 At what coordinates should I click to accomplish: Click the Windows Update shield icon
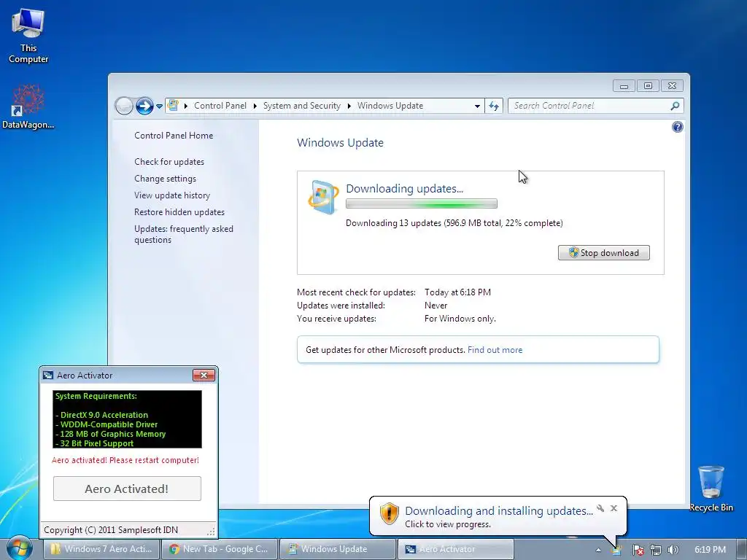[x=323, y=197]
